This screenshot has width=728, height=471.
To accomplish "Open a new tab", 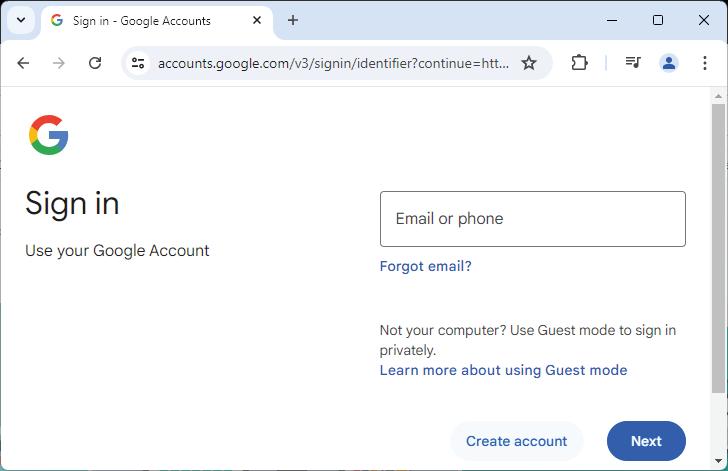I will pos(293,20).
